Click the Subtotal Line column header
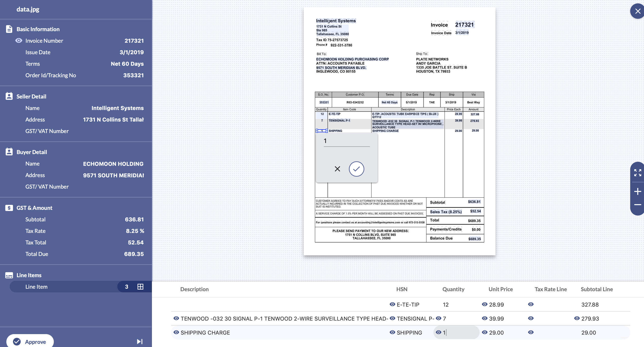Image resolution: width=644 pixels, height=347 pixels. coord(597,289)
